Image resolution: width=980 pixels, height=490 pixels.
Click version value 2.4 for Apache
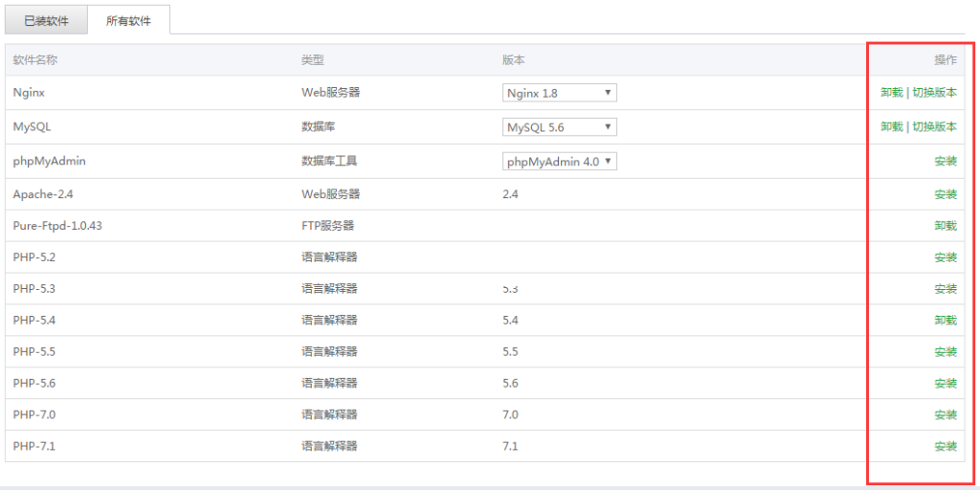tap(510, 194)
